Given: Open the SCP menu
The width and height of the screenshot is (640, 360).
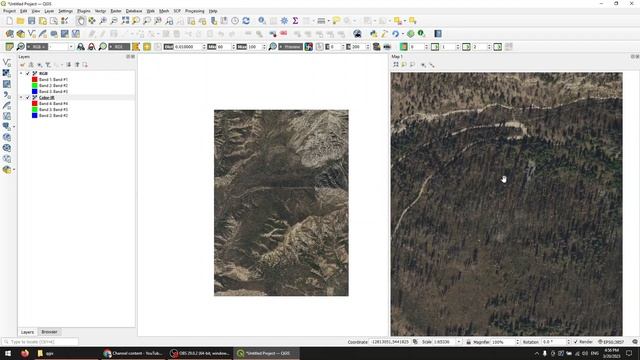Looking at the screenshot, I should [177, 11].
